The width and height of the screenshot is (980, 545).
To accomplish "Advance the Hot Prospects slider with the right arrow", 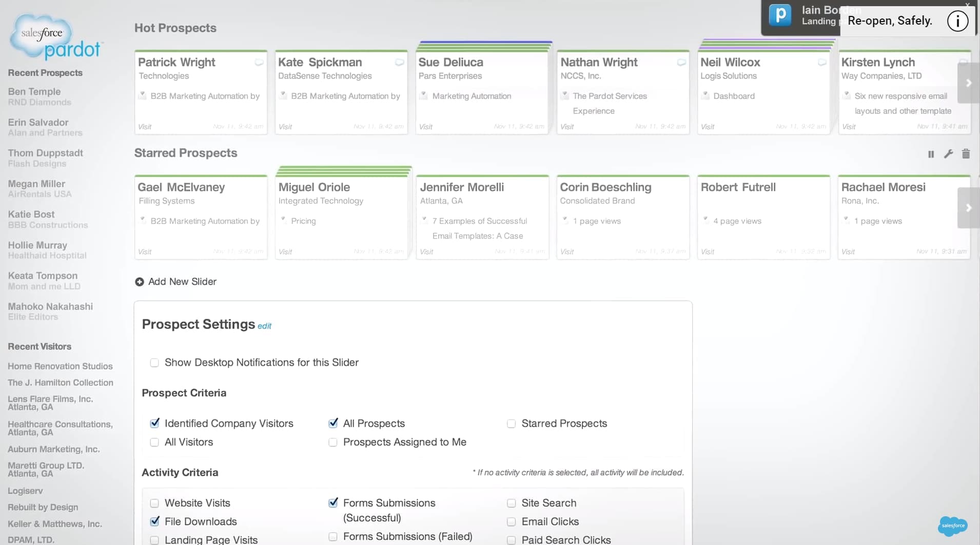I will click(x=969, y=83).
